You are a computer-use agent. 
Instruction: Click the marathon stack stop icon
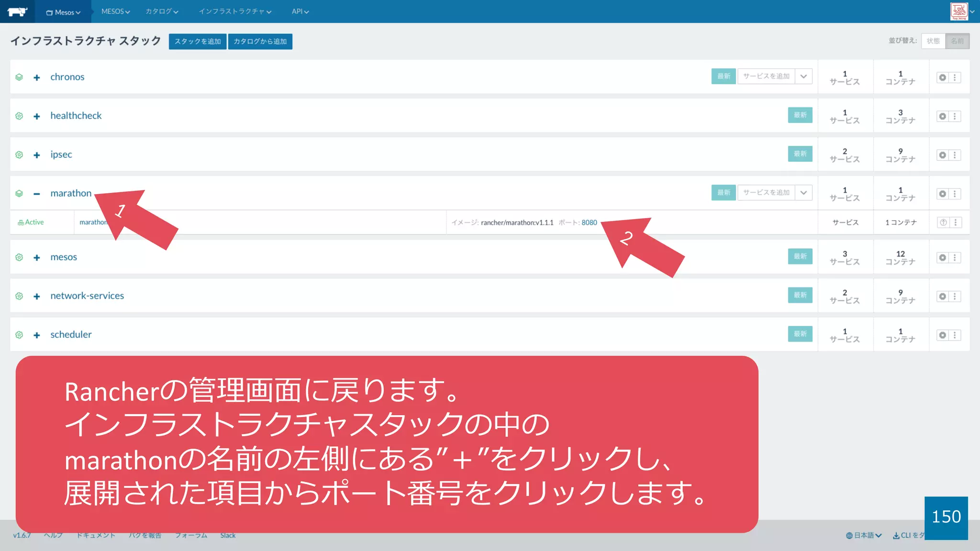click(943, 194)
